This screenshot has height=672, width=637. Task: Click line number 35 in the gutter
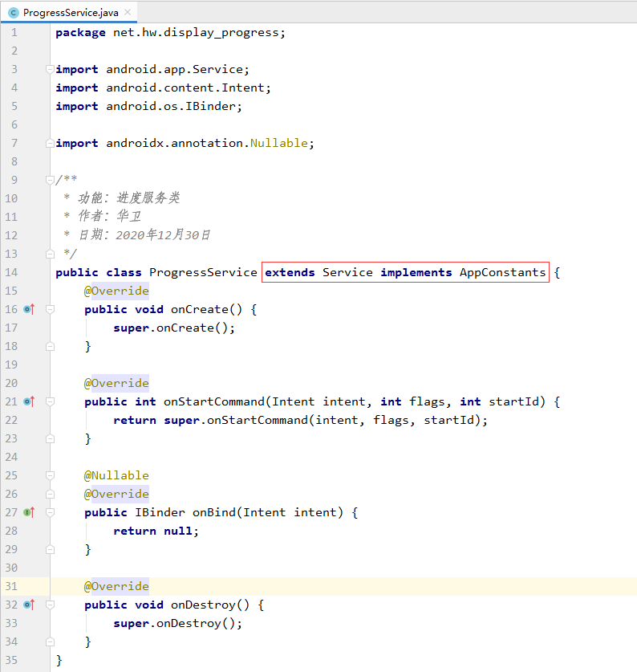tap(11, 660)
